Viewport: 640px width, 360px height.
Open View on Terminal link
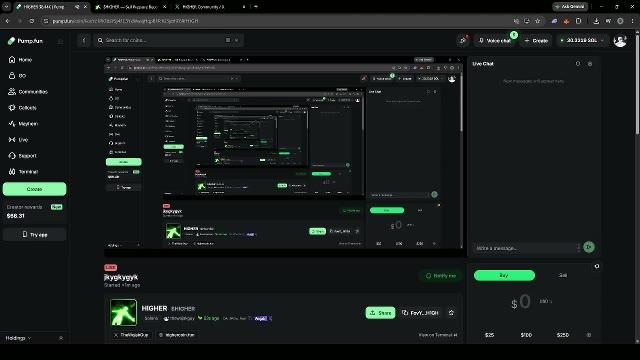438,335
